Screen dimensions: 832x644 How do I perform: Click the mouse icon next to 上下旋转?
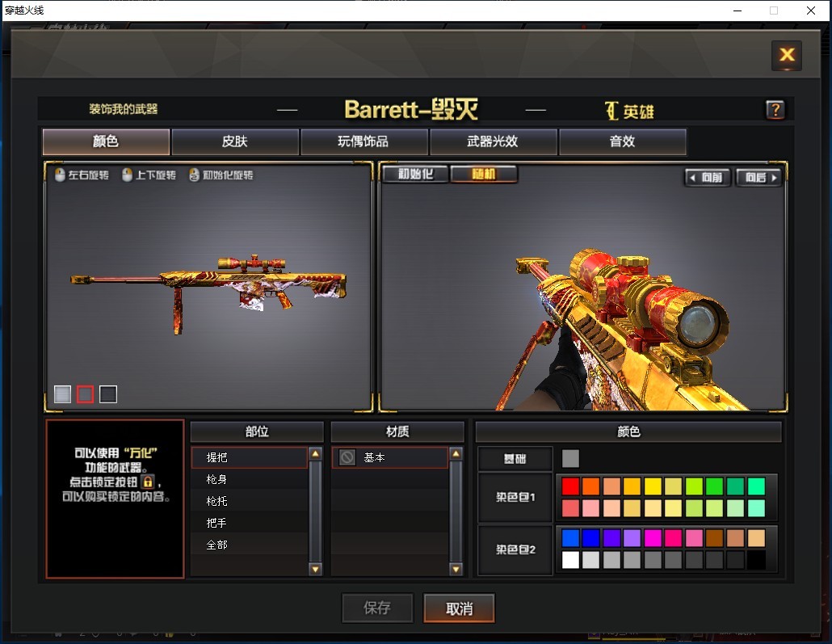(x=128, y=175)
